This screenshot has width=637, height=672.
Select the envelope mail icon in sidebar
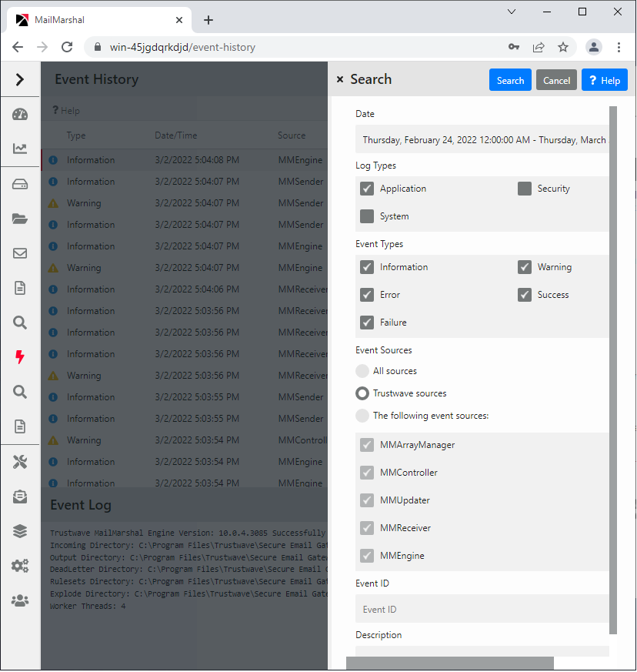tap(20, 253)
